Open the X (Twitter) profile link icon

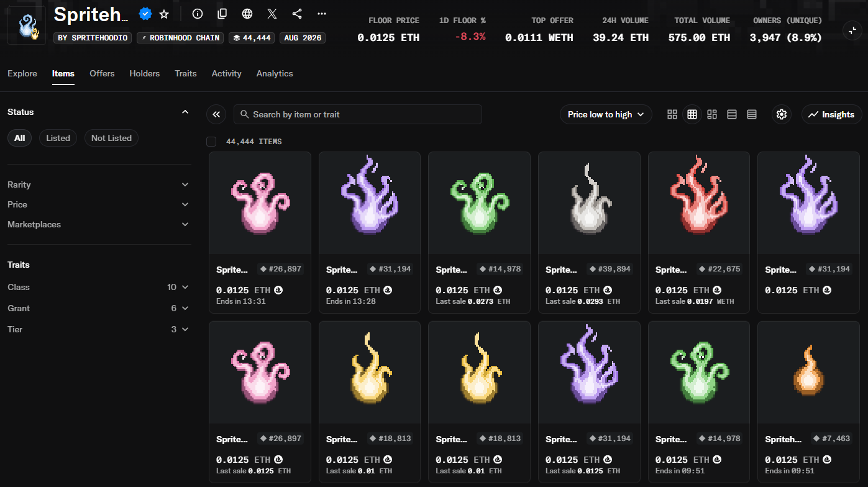tap(272, 14)
